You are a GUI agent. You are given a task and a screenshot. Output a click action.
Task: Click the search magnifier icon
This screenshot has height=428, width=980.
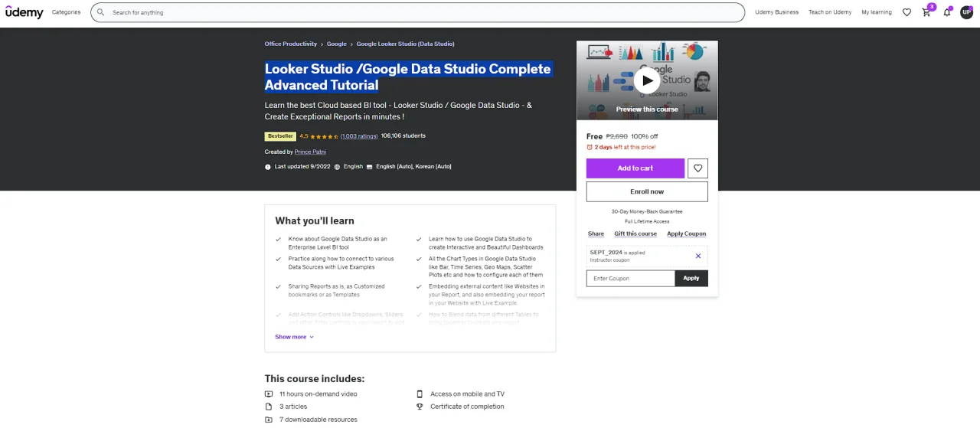[x=100, y=12]
